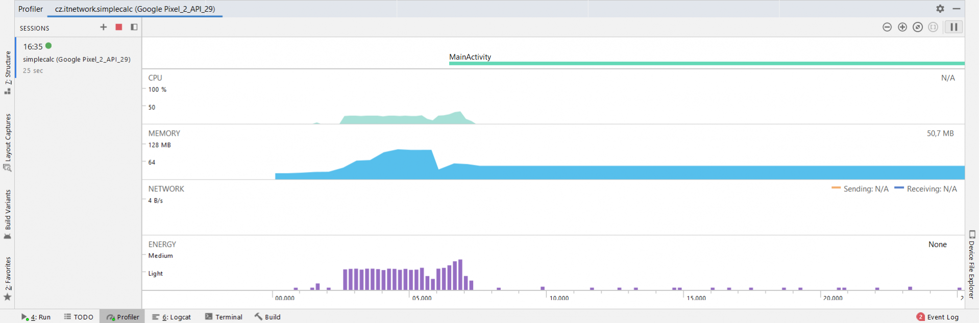Image resolution: width=980 pixels, height=323 pixels.
Task: Open the Favorites side tab
Action: (x=8, y=279)
